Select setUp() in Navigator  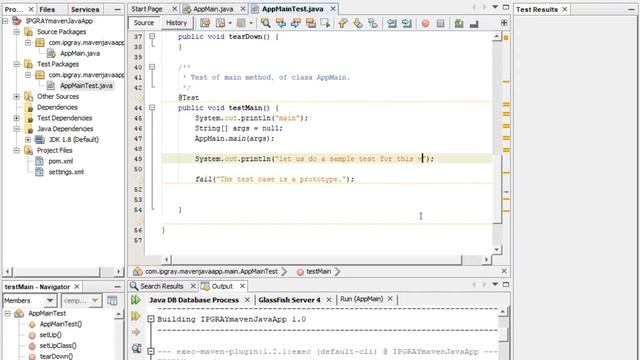tap(50, 335)
